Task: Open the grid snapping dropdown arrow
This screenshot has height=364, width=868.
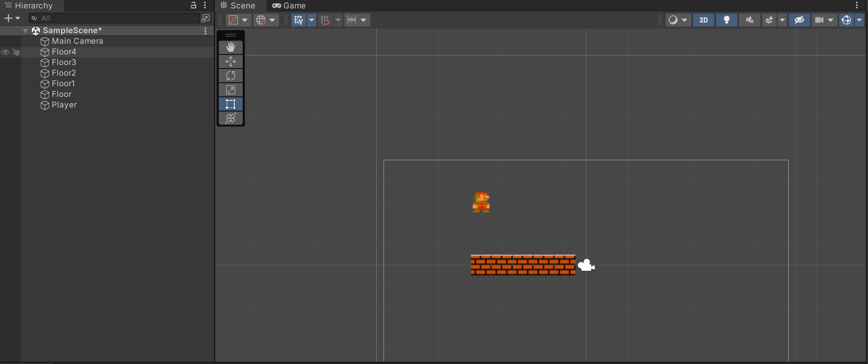Action: coord(338,20)
